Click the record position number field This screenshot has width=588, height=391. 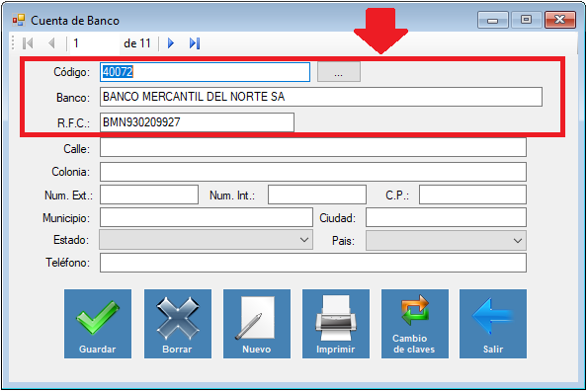[95, 43]
